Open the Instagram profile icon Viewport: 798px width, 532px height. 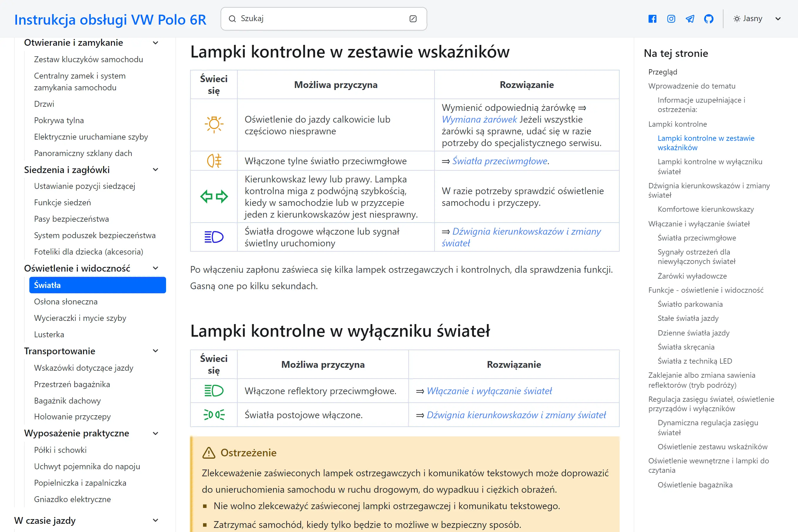tap(671, 19)
